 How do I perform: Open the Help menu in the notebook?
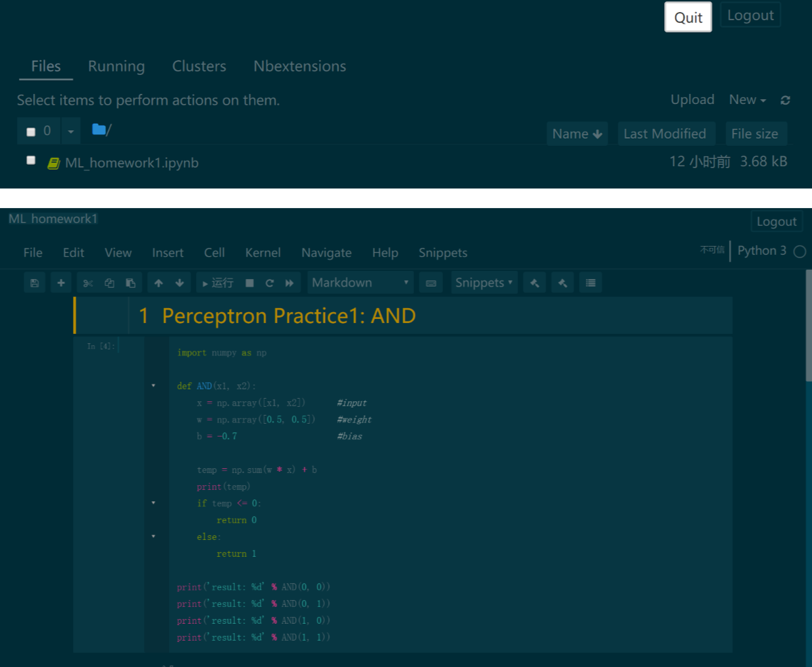tap(385, 253)
